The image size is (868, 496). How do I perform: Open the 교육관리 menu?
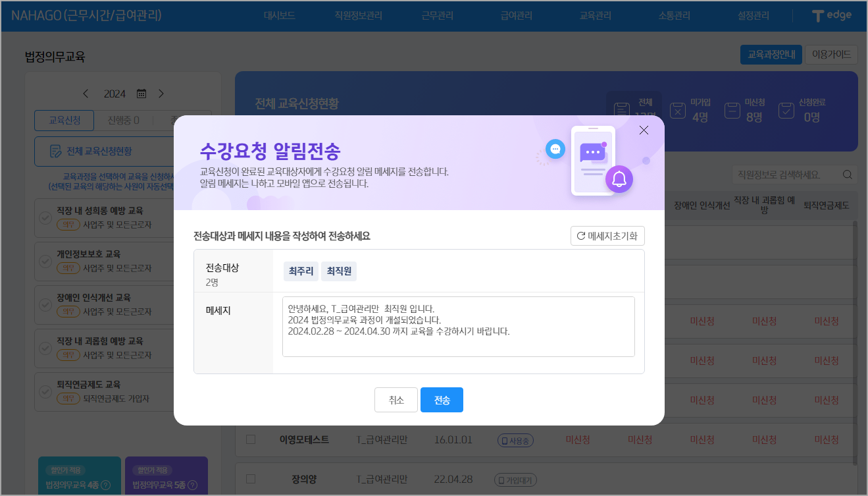(595, 16)
